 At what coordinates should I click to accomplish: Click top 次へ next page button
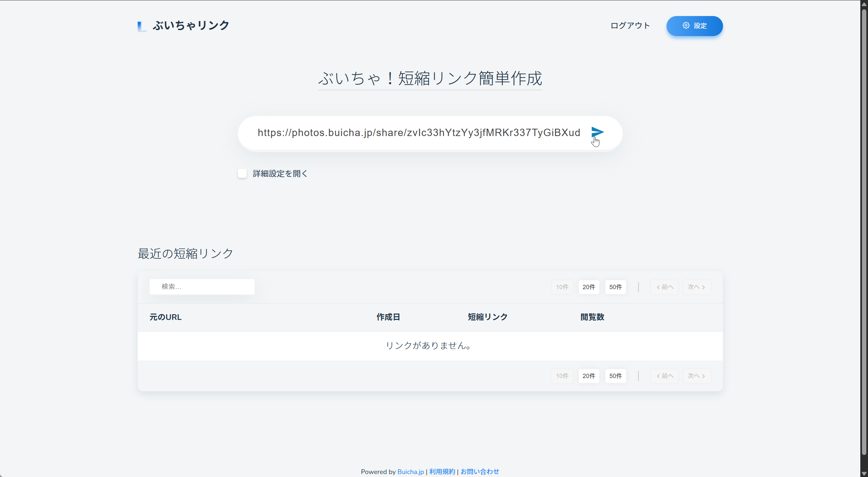697,287
